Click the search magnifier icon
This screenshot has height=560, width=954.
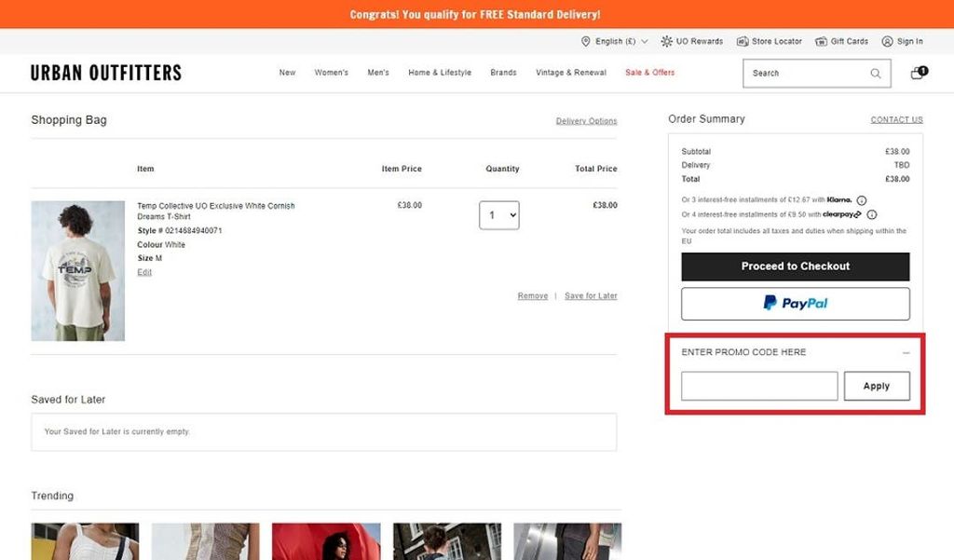point(874,73)
